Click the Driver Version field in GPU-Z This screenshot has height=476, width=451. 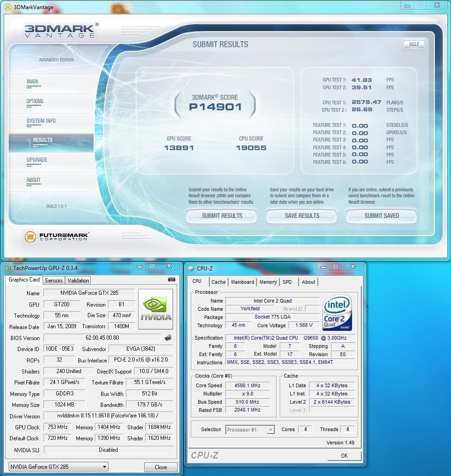point(109,416)
